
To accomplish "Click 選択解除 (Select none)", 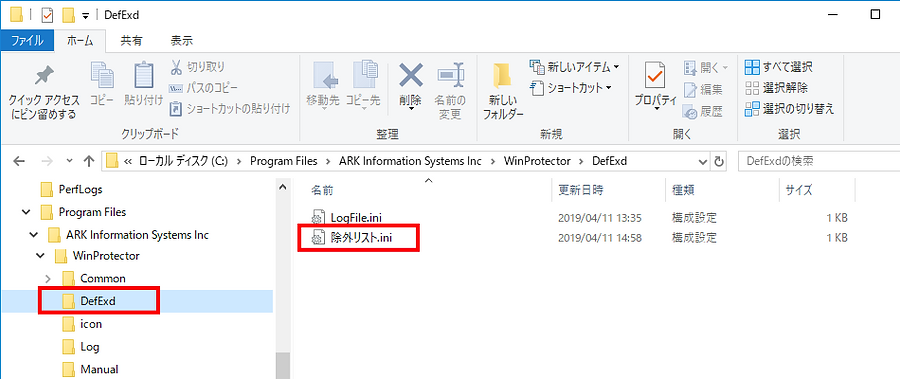I will [x=776, y=88].
